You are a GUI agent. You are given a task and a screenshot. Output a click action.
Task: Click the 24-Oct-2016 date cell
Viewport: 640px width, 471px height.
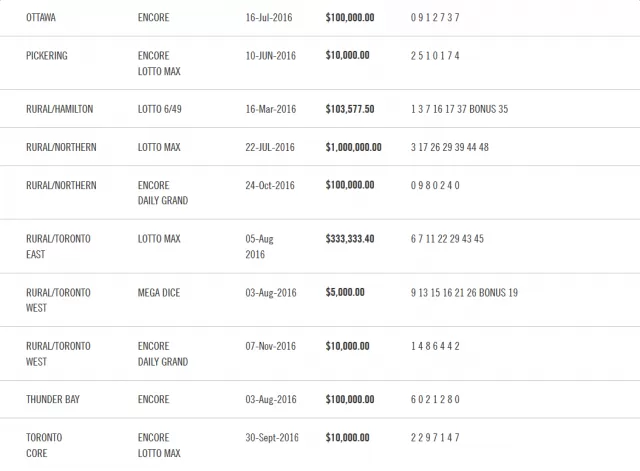(270, 185)
